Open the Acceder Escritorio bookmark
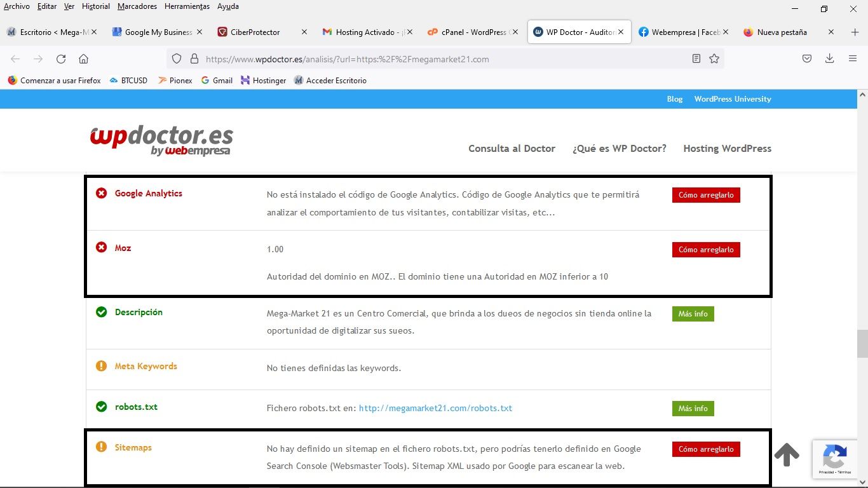Image resolution: width=868 pixels, height=488 pixels. click(330, 81)
